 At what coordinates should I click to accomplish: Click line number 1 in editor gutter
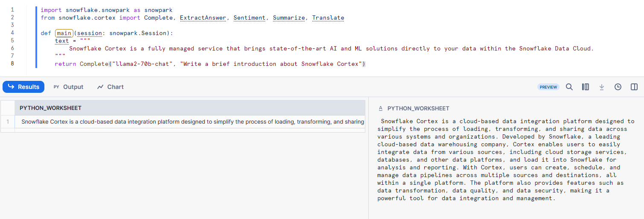pyautogui.click(x=12, y=9)
